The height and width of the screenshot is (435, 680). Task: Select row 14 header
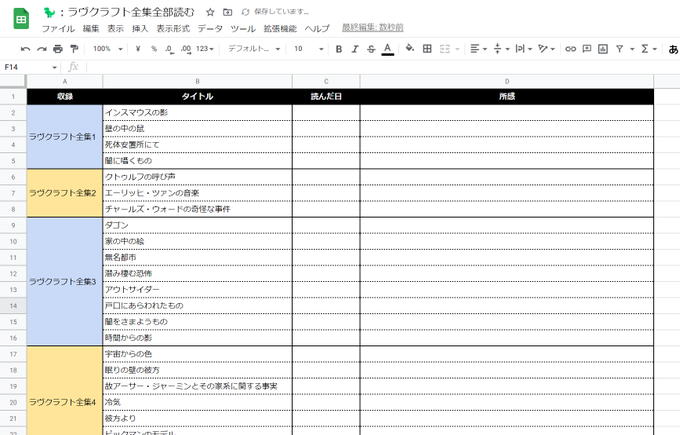pyautogui.click(x=13, y=306)
